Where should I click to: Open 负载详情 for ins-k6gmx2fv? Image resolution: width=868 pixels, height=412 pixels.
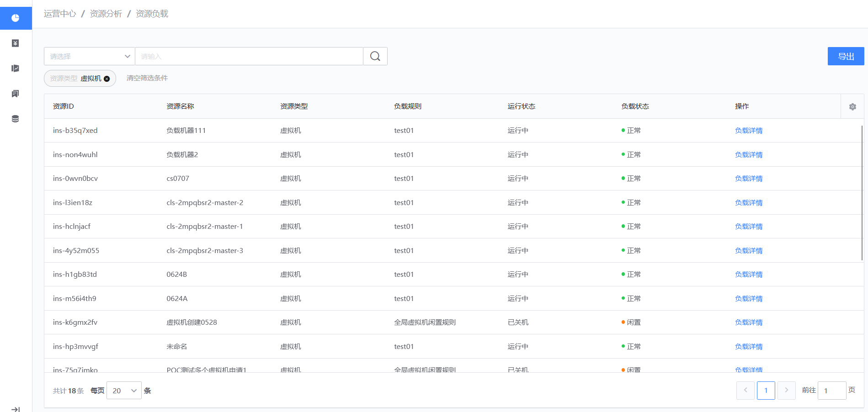click(749, 322)
